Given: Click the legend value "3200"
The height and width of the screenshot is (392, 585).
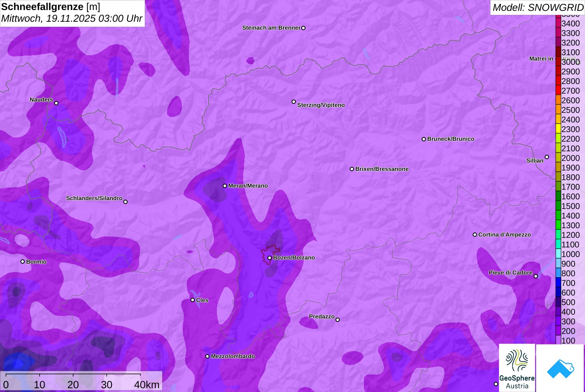Looking at the screenshot, I should tap(571, 43).
